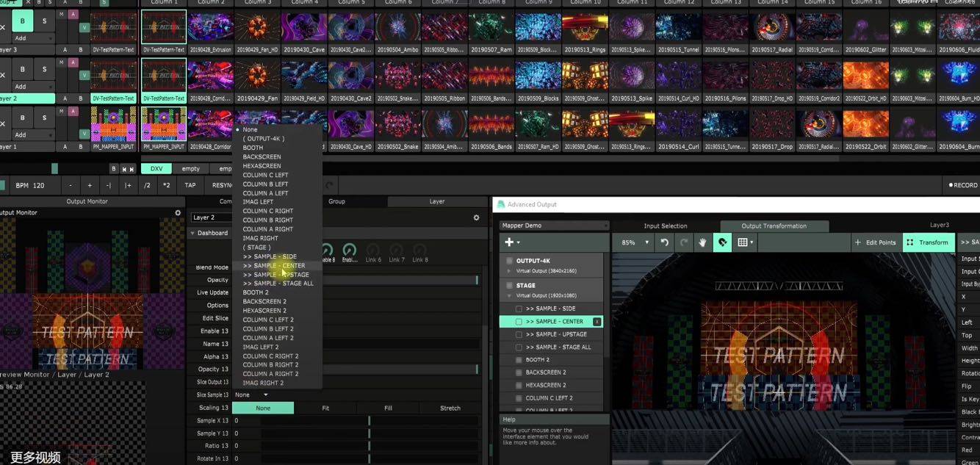Toggle Layer 3 bypass B button
The height and width of the screenshot is (465, 980).
click(22, 21)
